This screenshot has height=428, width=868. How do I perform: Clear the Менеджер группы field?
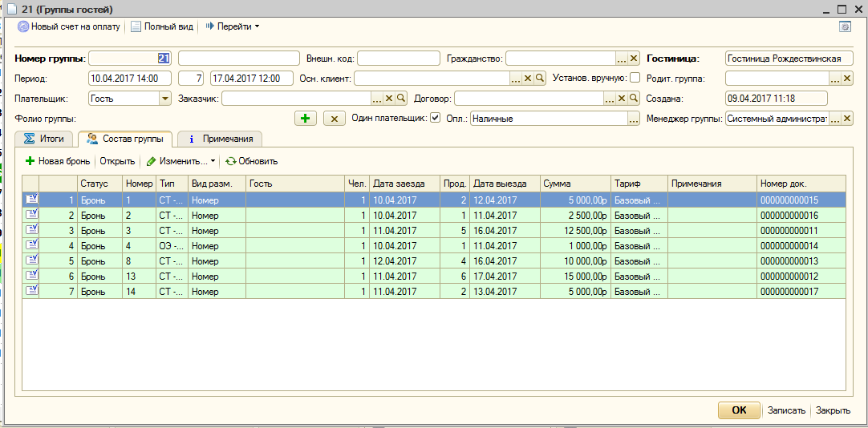(x=847, y=119)
